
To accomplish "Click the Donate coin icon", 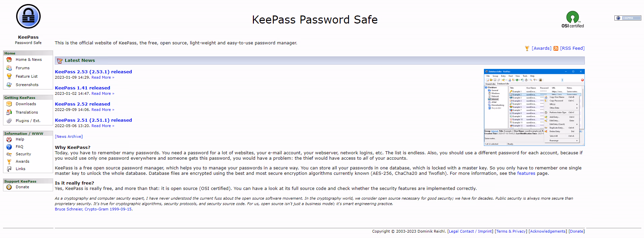I will pyautogui.click(x=9, y=187).
